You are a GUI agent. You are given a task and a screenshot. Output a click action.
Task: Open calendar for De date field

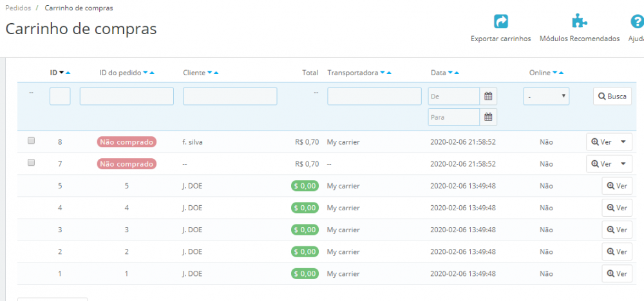point(488,96)
